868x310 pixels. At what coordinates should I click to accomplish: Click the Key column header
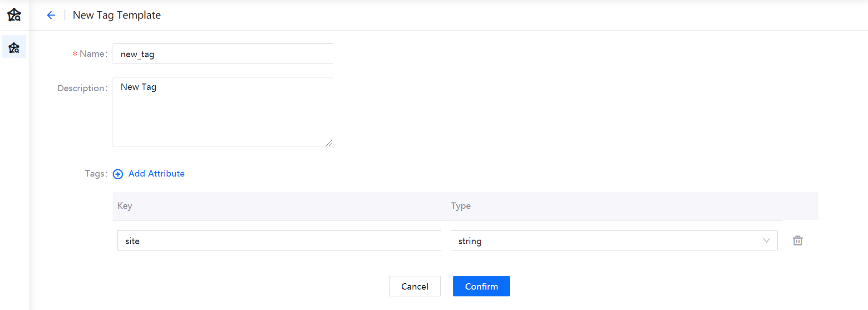coord(125,206)
